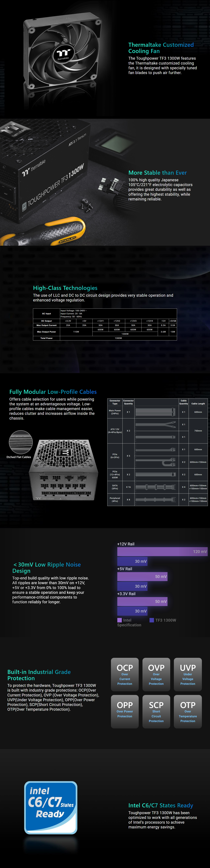Click the UVP Under Voltage Protection badge
210x868 pixels.
[x=188, y=675]
